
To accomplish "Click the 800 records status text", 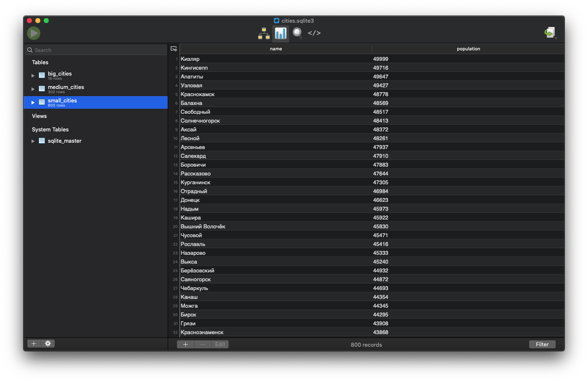I will point(367,345).
